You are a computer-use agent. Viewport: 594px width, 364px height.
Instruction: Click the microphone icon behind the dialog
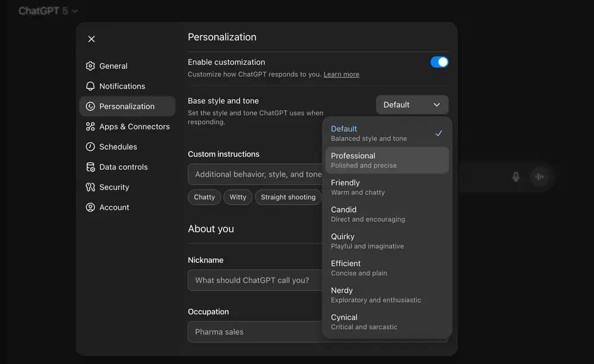516,176
